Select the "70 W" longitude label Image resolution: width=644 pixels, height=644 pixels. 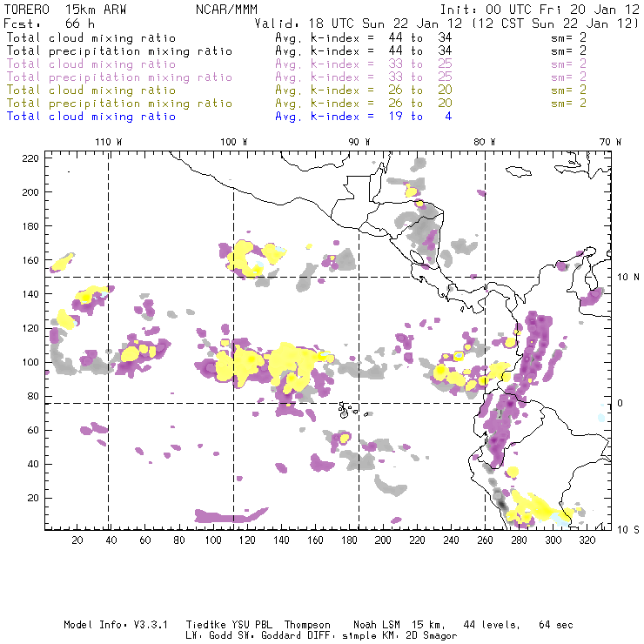[x=610, y=142]
